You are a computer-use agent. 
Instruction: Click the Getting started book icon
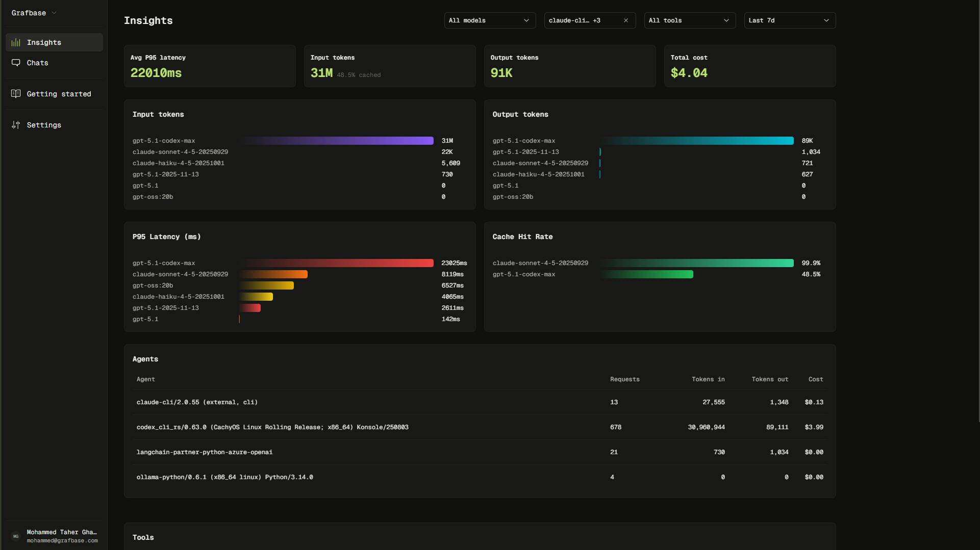(x=16, y=94)
